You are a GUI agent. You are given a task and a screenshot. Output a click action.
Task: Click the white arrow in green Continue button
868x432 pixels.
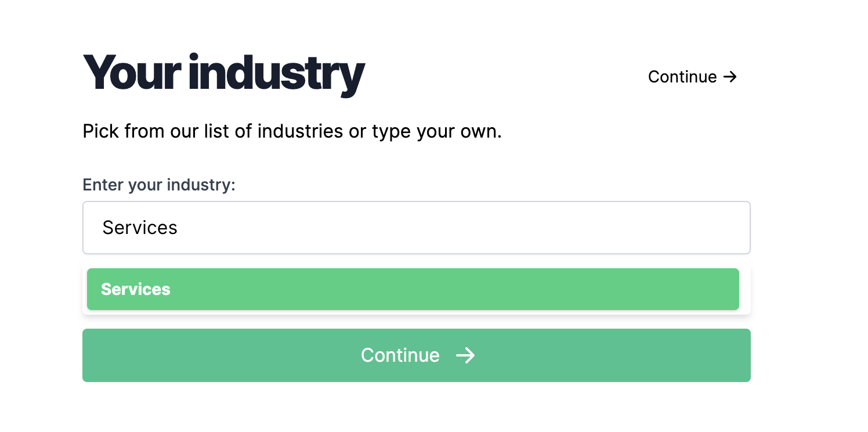tap(465, 355)
